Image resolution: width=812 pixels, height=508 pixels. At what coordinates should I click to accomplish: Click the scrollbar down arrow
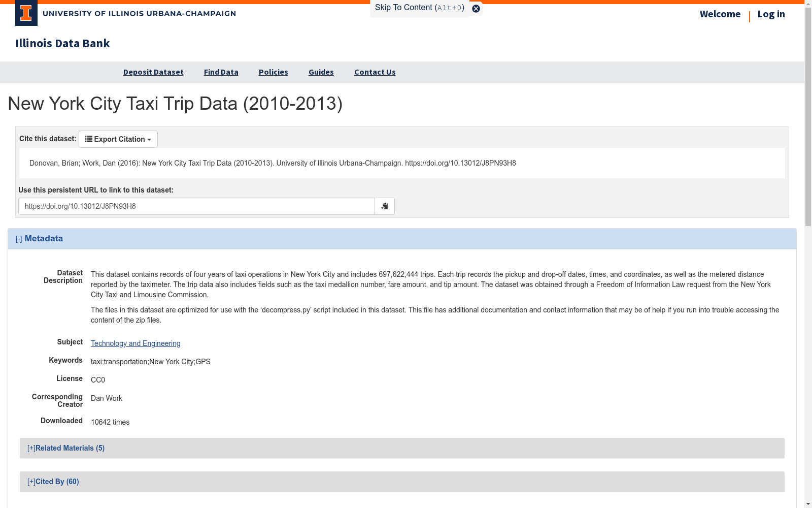(808, 504)
